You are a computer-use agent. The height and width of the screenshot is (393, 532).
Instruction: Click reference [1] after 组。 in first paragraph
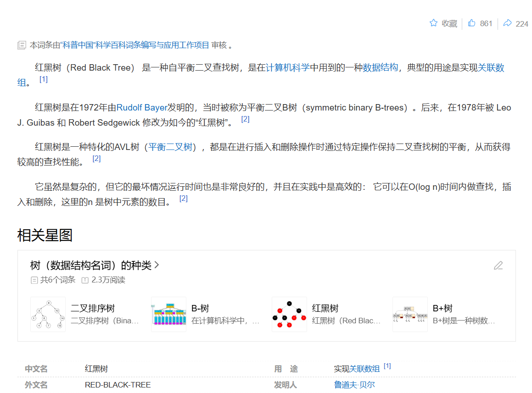pyautogui.click(x=44, y=79)
